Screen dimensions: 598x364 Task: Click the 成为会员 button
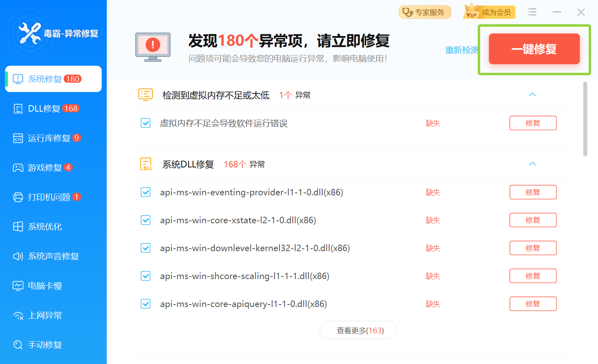[x=490, y=12]
